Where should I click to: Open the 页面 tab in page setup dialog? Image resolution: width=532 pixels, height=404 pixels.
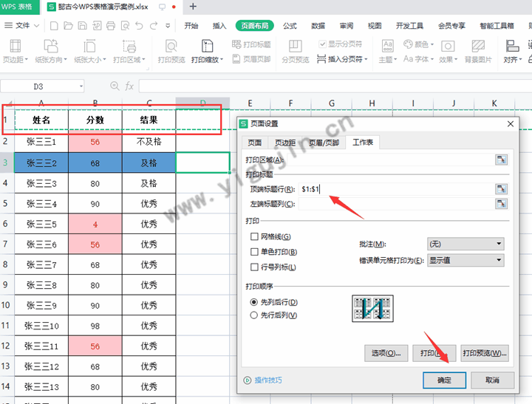click(x=254, y=143)
